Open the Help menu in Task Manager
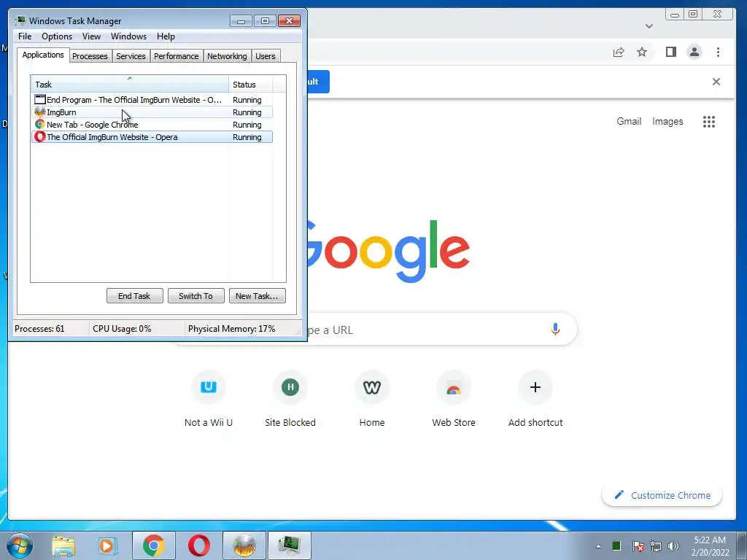Image resolution: width=747 pixels, height=560 pixels. pyautogui.click(x=166, y=36)
